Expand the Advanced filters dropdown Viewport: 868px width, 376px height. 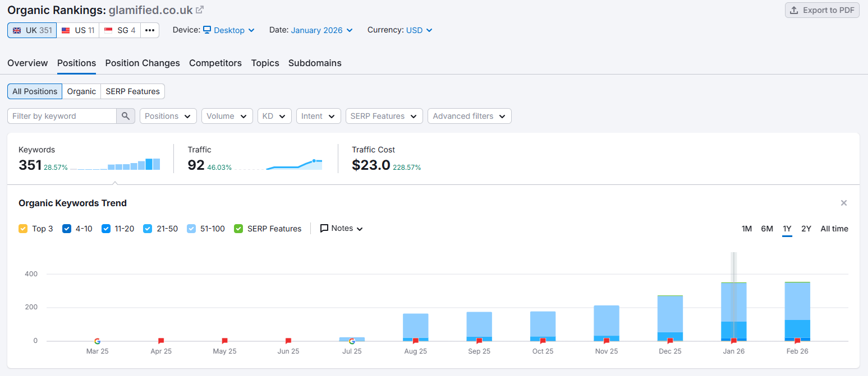click(x=470, y=116)
